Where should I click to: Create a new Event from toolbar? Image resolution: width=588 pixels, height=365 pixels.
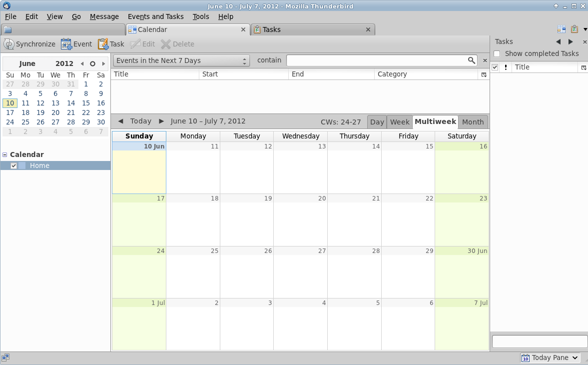76,44
